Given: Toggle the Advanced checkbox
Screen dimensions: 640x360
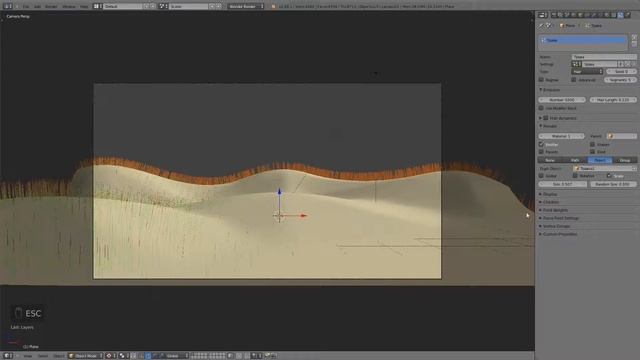Looking at the screenshot, I should 574,80.
